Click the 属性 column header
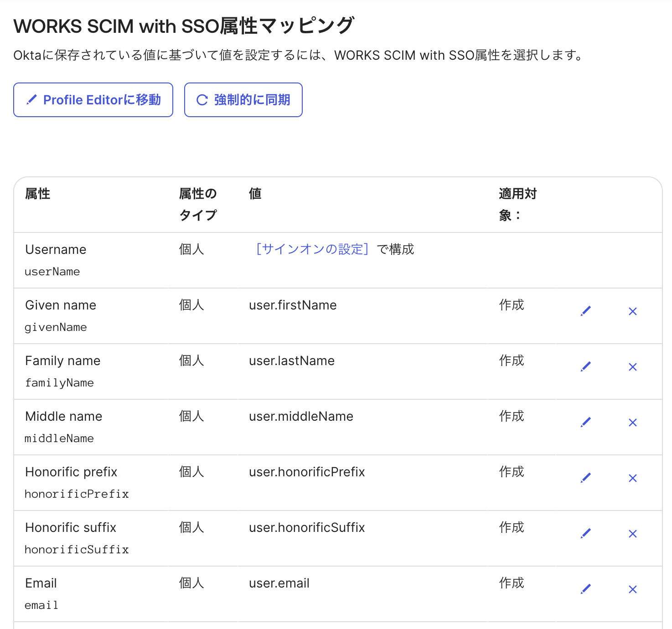The width and height of the screenshot is (672, 629). (38, 194)
